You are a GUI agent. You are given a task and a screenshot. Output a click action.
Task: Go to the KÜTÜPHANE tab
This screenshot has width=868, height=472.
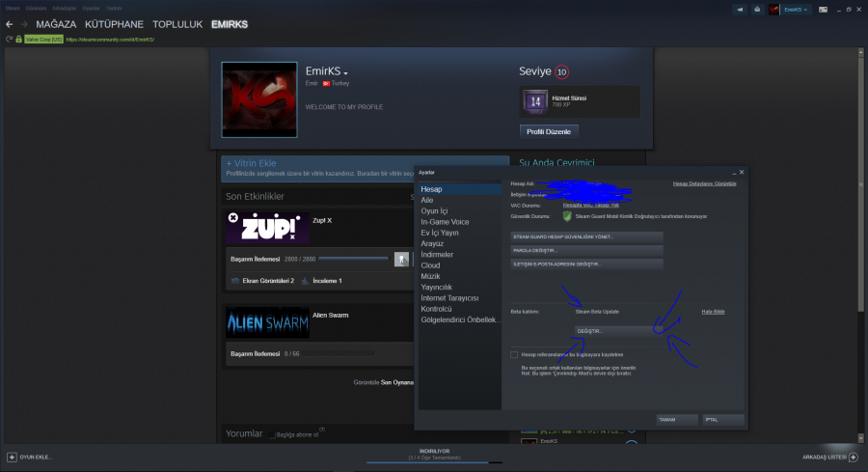(114, 24)
